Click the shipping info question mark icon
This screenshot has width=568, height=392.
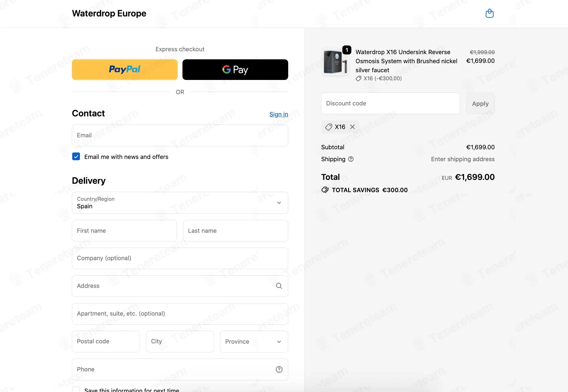351,159
